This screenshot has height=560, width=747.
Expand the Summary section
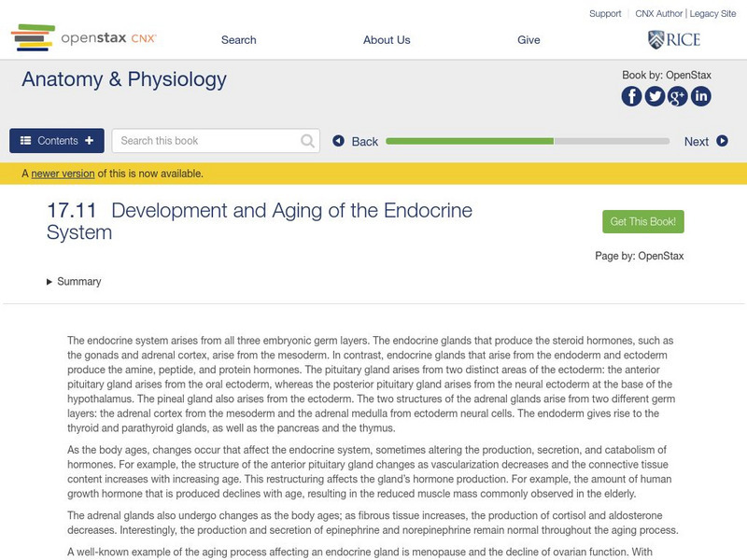[74, 281]
